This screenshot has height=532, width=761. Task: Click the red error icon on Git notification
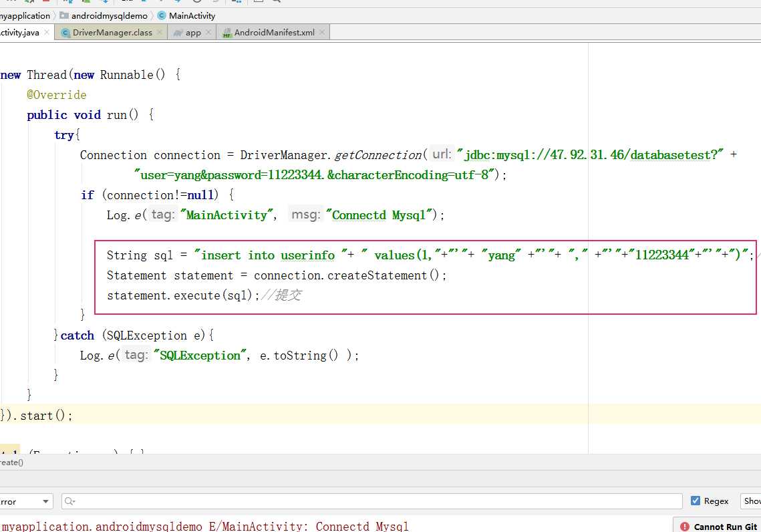[x=685, y=527]
